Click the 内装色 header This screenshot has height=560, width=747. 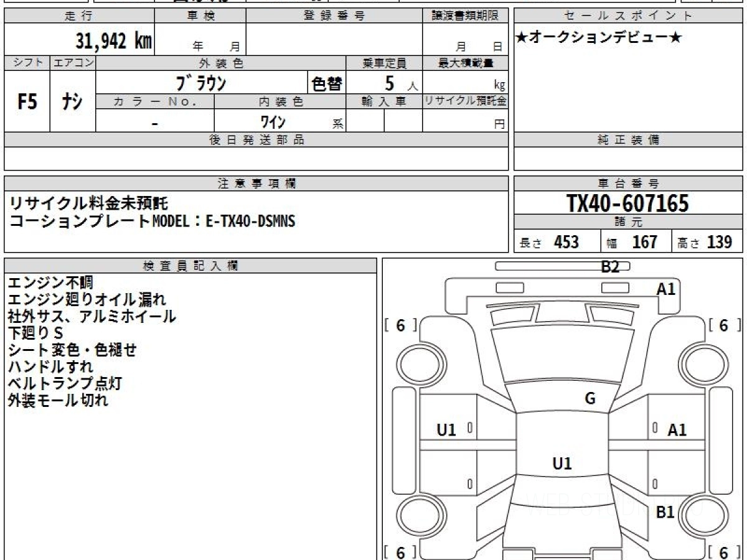tap(280, 102)
